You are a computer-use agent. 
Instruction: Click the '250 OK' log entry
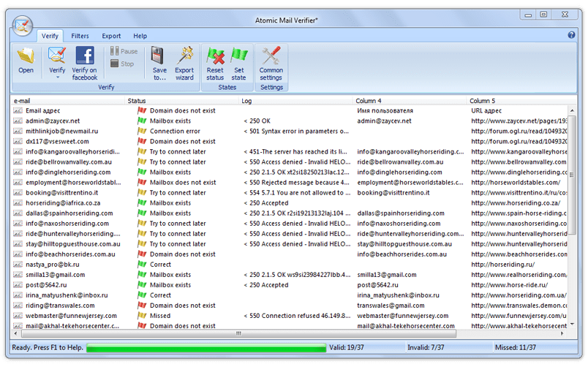click(x=257, y=121)
